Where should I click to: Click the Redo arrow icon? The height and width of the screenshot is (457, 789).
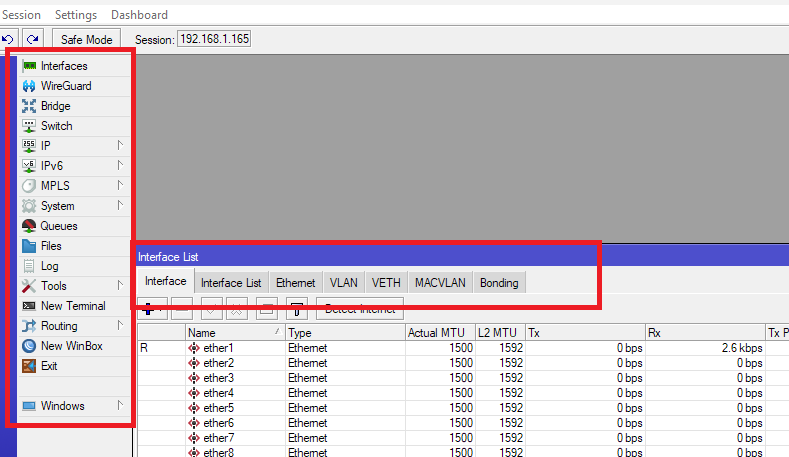pyautogui.click(x=33, y=39)
